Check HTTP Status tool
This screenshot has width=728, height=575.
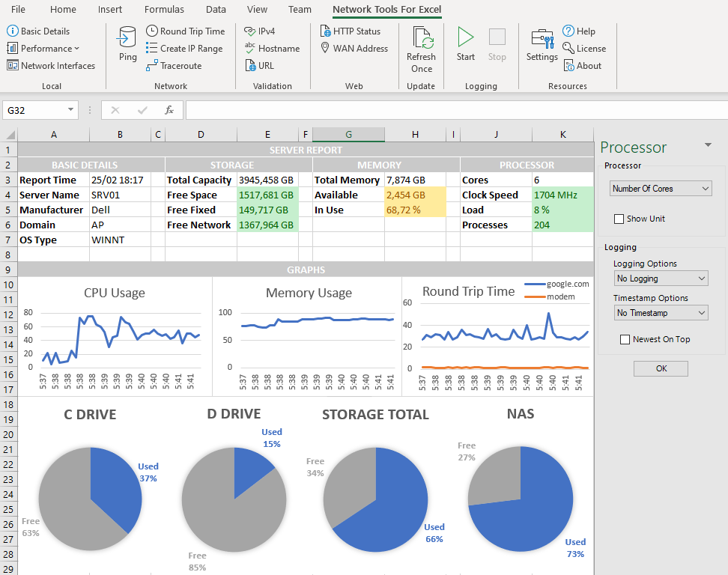(x=351, y=31)
